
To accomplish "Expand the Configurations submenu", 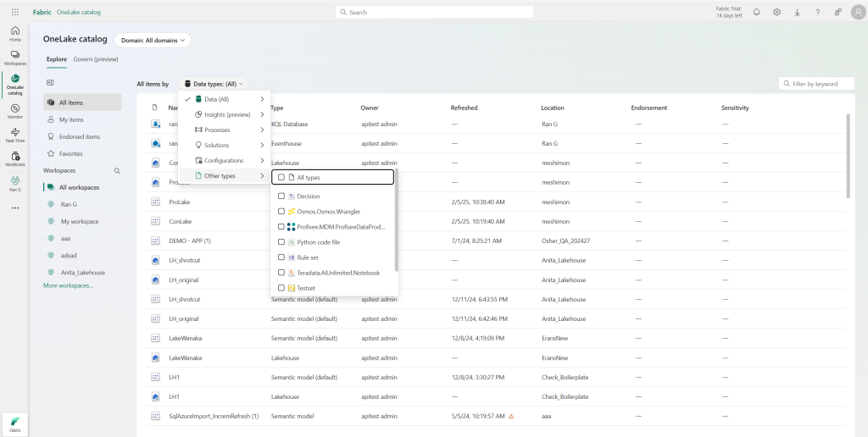I will tap(224, 160).
